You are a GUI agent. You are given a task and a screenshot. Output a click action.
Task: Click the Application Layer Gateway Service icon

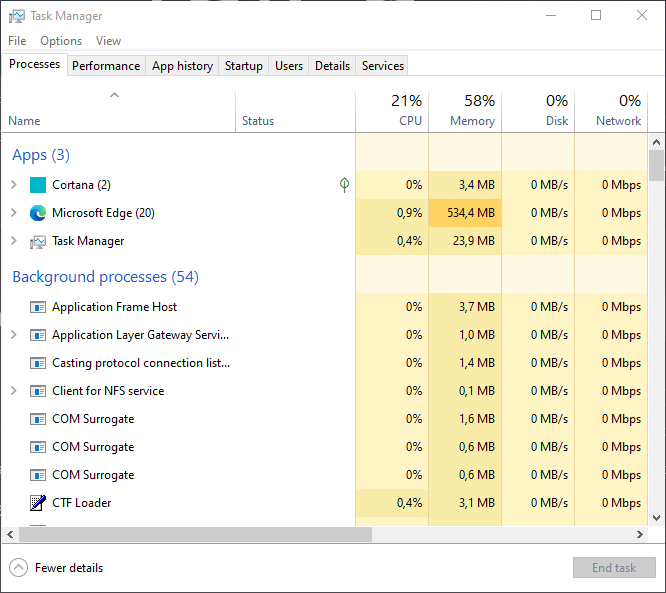tap(38, 335)
